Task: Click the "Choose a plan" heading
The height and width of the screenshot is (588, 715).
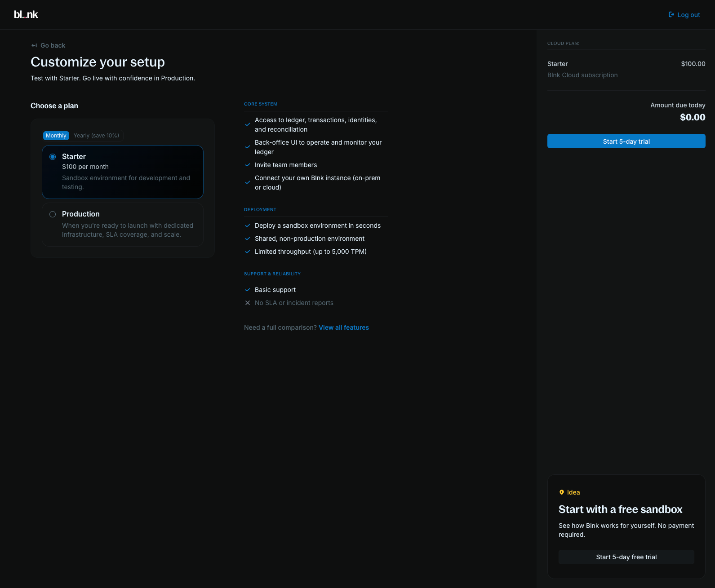Action: pyautogui.click(x=54, y=106)
